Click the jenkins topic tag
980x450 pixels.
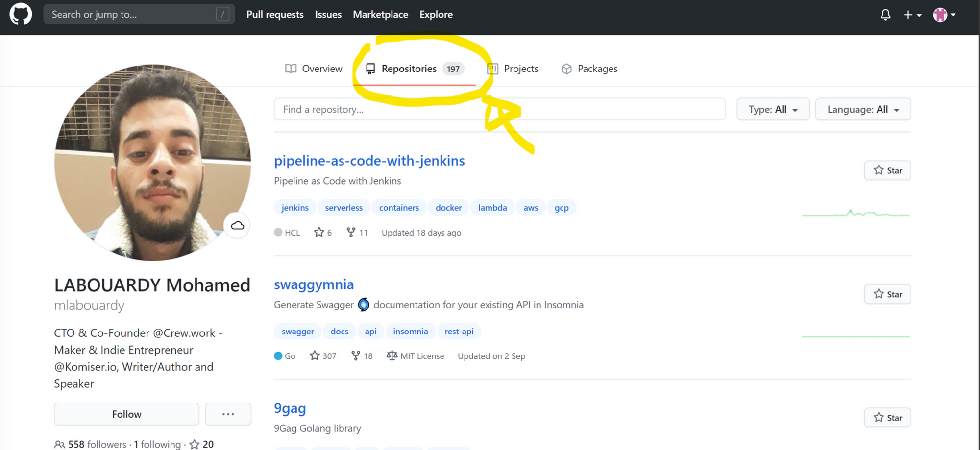[x=295, y=208]
